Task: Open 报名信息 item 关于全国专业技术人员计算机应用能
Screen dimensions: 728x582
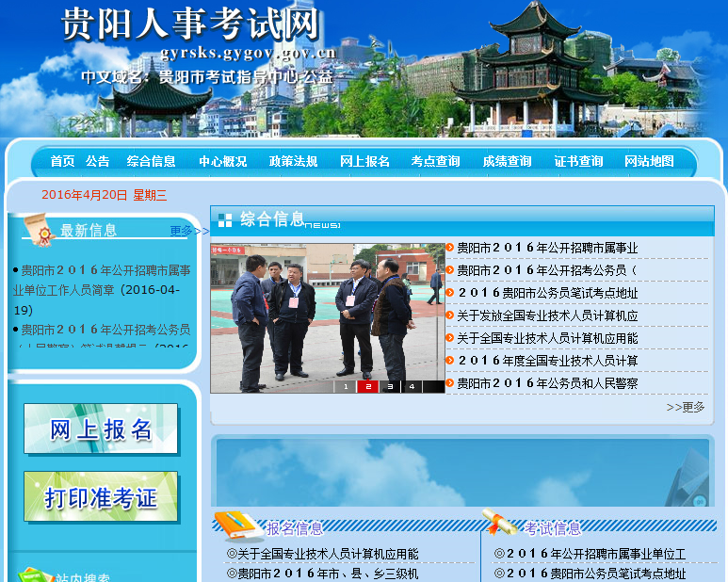Action: tap(328, 554)
